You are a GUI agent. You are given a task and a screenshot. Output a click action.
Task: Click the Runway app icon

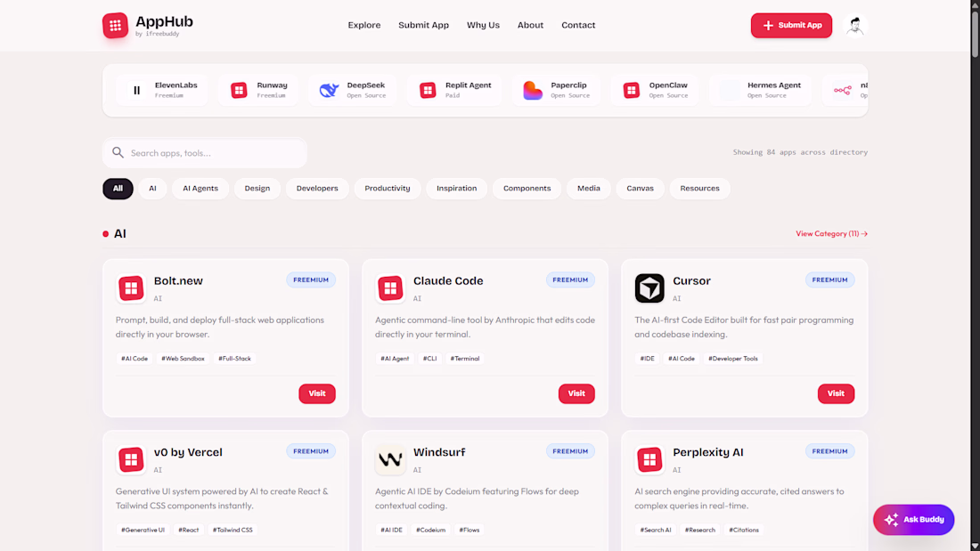[239, 90]
